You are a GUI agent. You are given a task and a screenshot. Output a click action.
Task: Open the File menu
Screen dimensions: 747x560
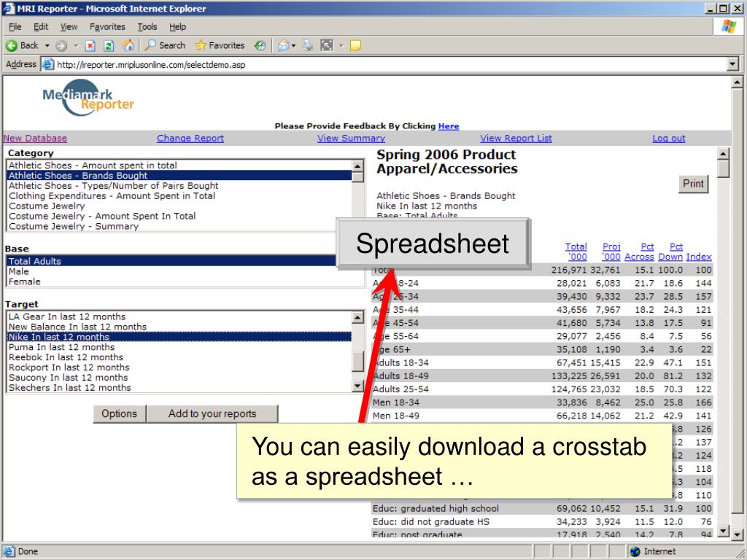[15, 27]
